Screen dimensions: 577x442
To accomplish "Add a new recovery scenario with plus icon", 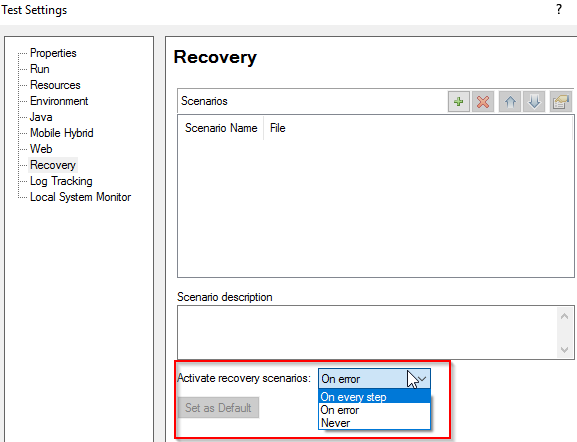I will coord(459,102).
